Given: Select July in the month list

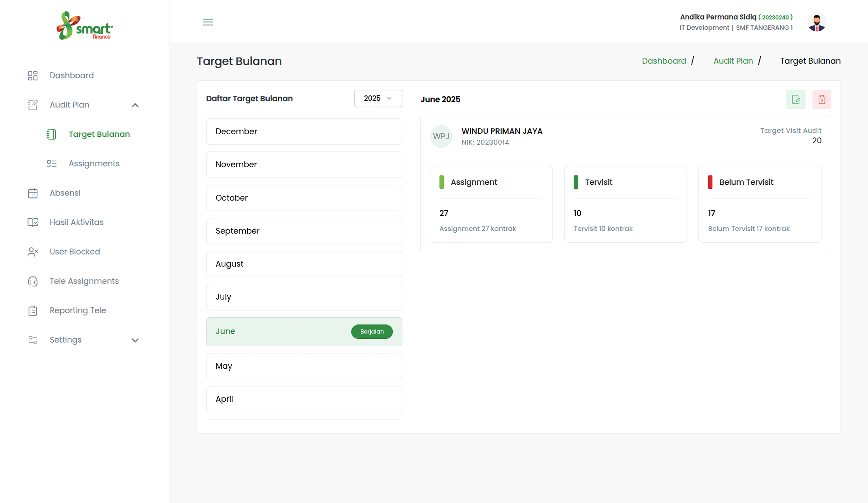Looking at the screenshot, I should (x=304, y=297).
